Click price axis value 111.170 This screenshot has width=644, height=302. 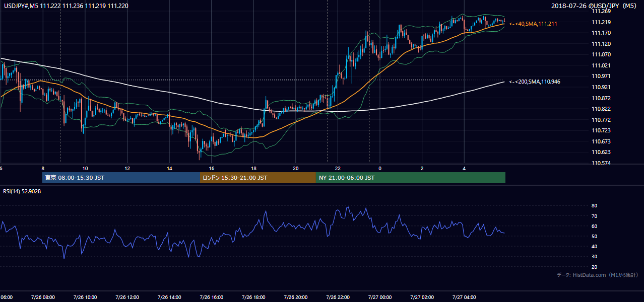(601, 33)
